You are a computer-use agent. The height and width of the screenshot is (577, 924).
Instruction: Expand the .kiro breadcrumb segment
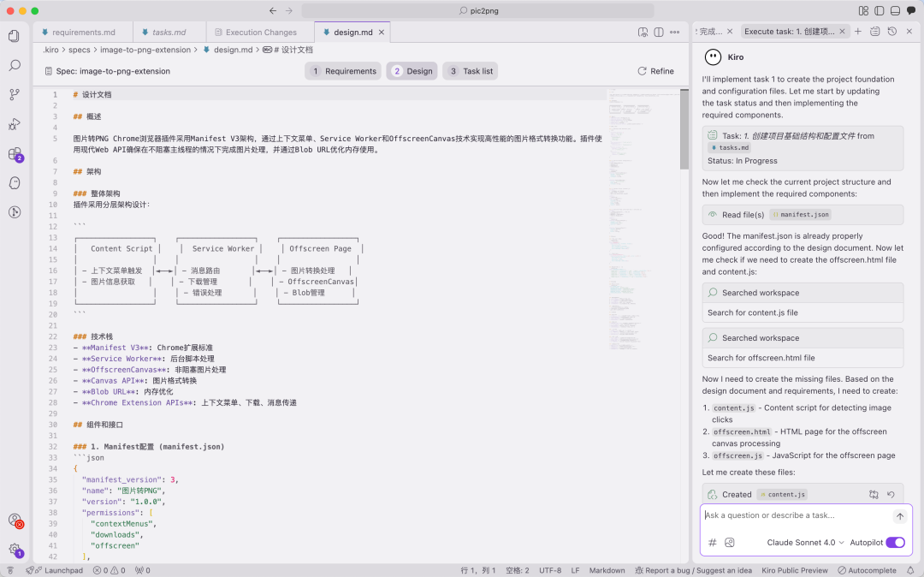click(50, 50)
